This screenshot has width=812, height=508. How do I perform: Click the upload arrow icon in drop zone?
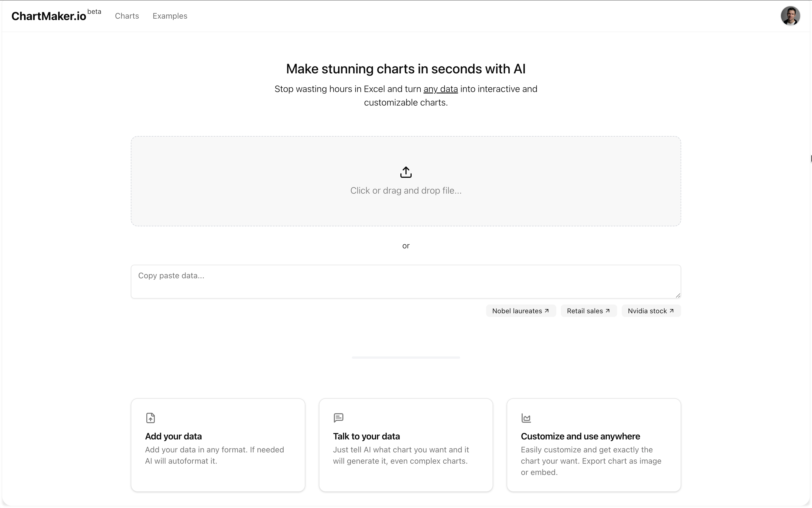tap(406, 172)
